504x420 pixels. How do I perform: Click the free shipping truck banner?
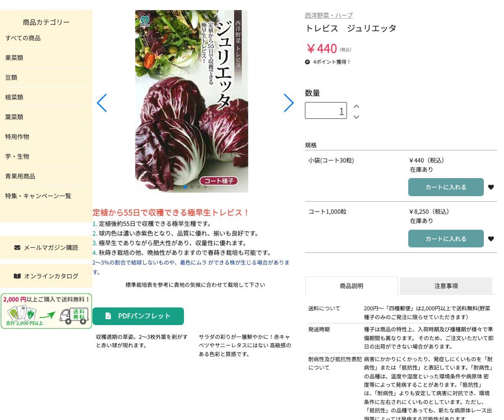pos(46,311)
